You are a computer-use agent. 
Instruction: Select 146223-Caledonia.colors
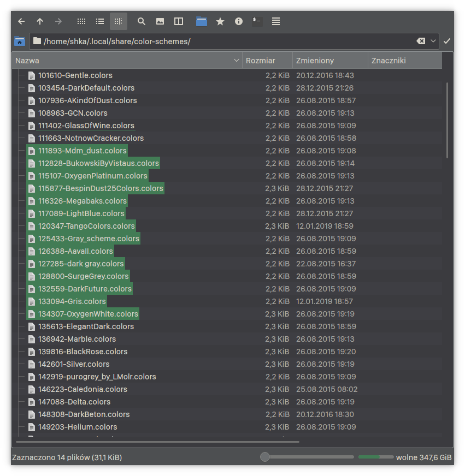pos(83,389)
